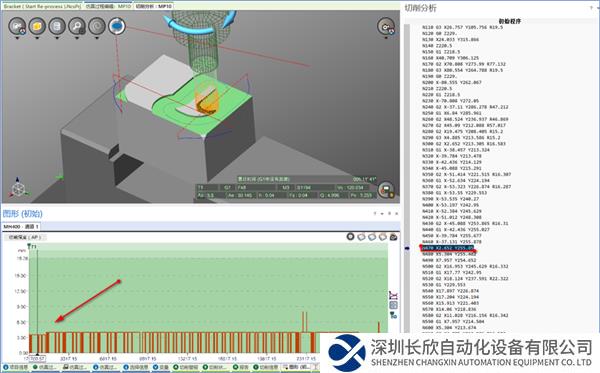Screen dimensions: 600x373
Task: Expand dropdown arrow under the magnifier icon
Action: (77, 38)
